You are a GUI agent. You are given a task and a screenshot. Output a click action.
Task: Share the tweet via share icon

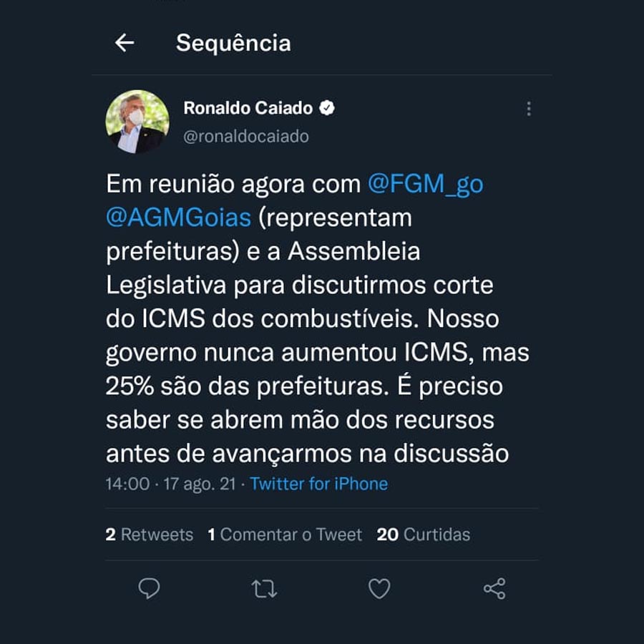(494, 589)
